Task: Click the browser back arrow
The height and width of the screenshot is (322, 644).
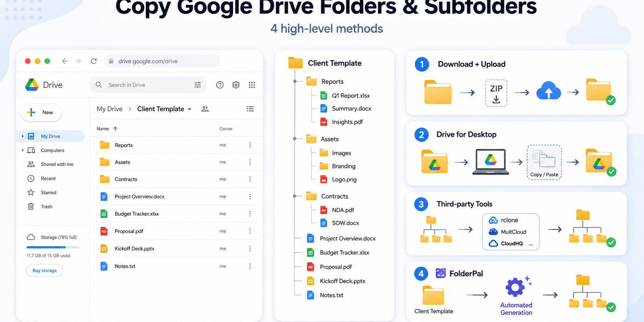Action: click(x=65, y=61)
